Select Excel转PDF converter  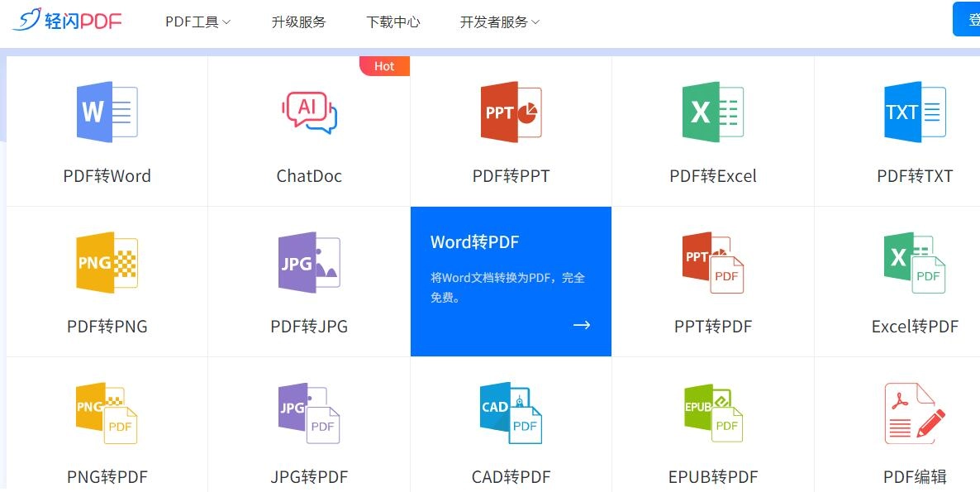[913, 283]
